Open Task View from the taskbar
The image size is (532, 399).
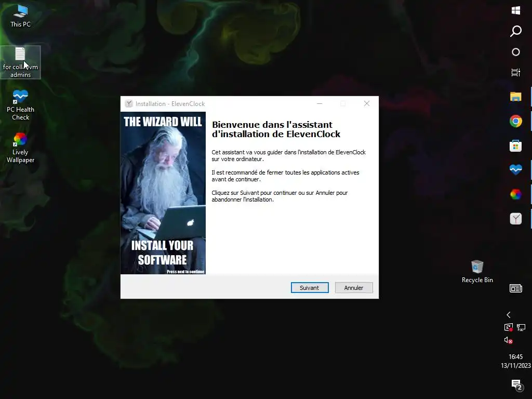(x=516, y=72)
